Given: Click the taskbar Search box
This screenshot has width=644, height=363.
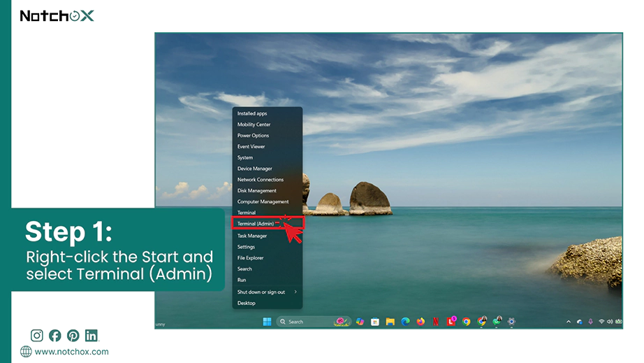Looking at the screenshot, I should click(314, 322).
